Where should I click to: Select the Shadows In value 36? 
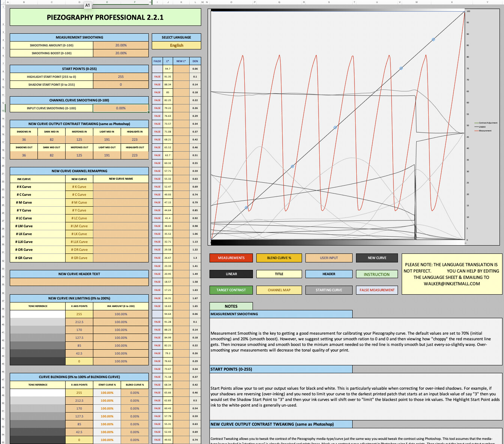(x=24, y=140)
